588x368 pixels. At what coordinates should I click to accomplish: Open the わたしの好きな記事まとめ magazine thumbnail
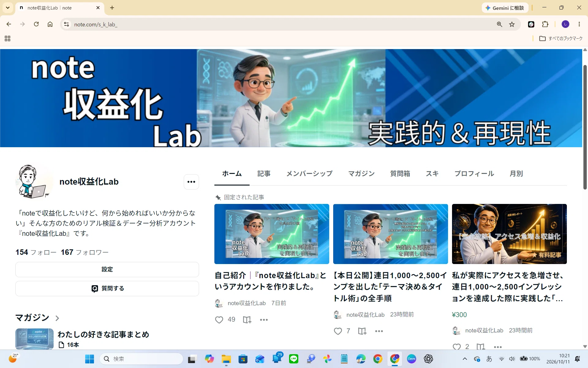34,339
